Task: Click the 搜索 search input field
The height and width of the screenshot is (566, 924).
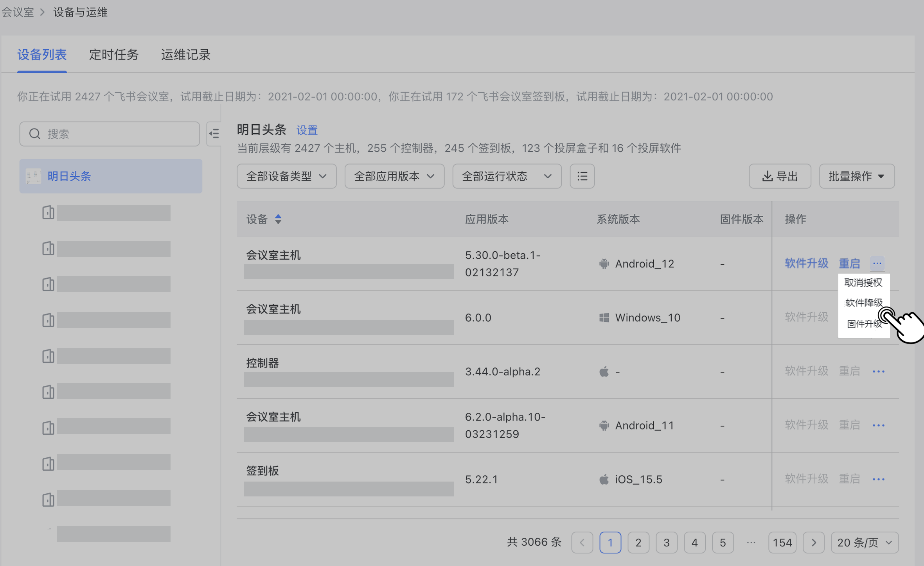Action: [x=110, y=134]
